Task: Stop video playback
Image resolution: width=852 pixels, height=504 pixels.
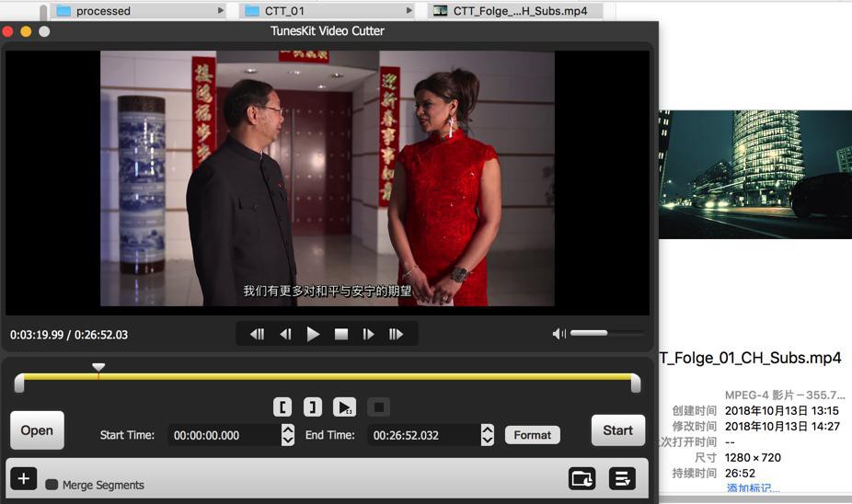Action: coord(341,334)
